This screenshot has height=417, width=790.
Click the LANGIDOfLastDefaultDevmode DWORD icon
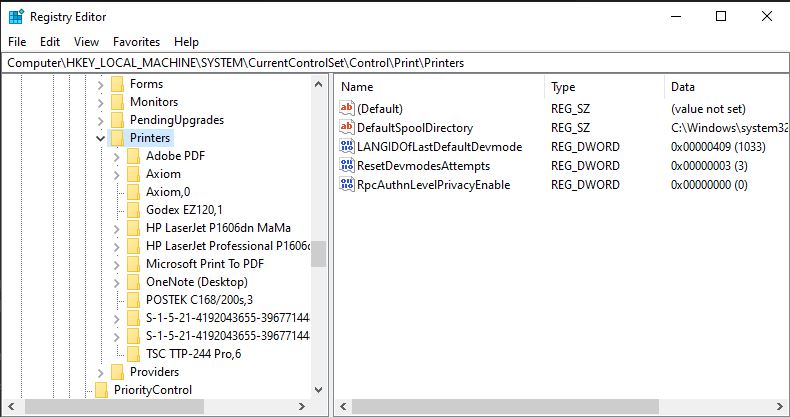(x=347, y=147)
